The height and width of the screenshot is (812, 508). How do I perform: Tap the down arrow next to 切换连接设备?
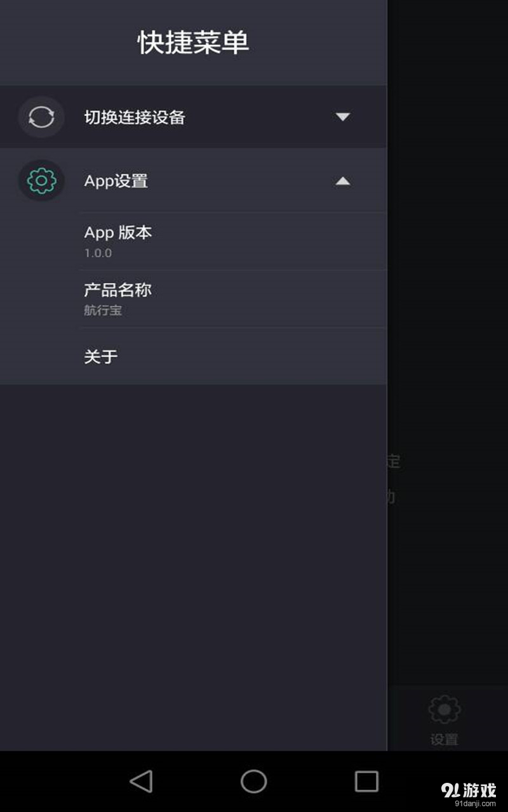tap(343, 117)
